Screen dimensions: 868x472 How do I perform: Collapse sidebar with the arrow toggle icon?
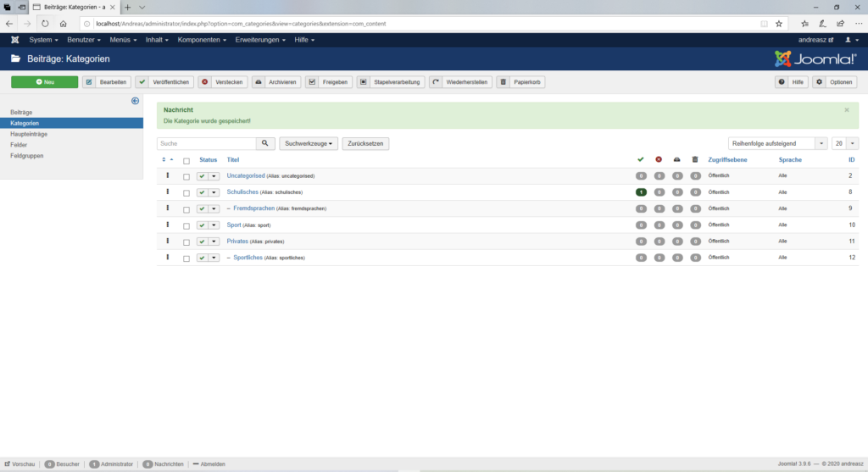tap(135, 102)
